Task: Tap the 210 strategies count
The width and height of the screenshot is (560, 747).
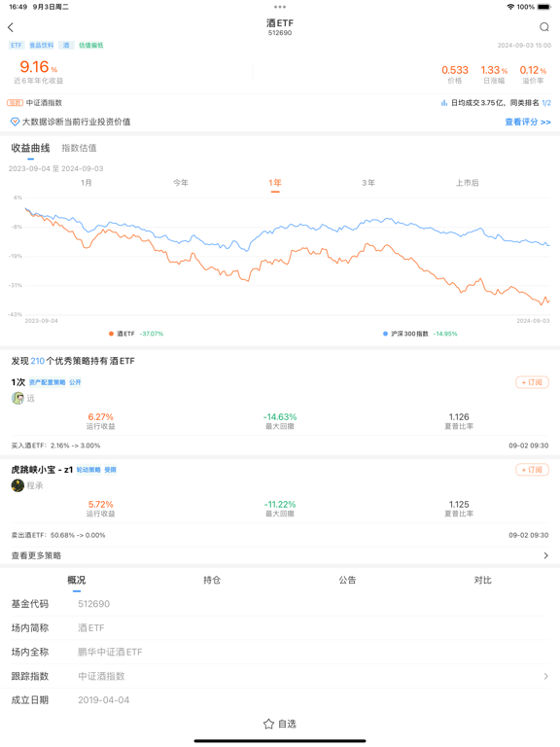Action: point(38,361)
